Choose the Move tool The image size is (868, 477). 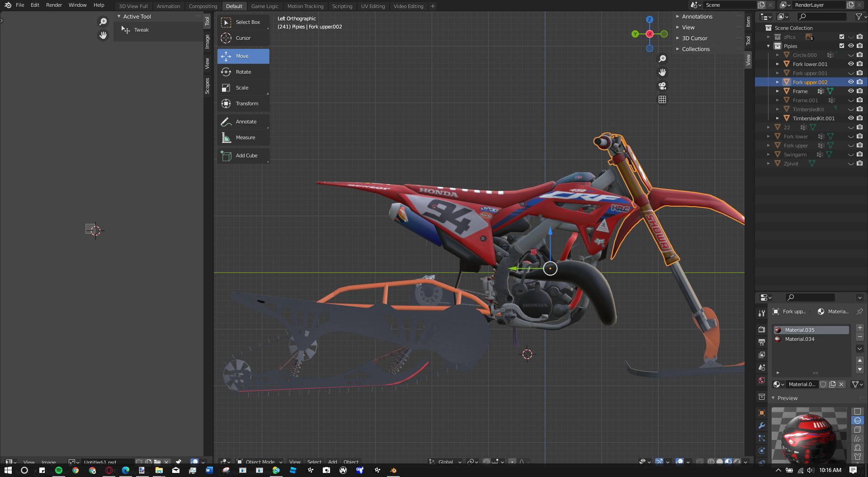click(x=243, y=56)
